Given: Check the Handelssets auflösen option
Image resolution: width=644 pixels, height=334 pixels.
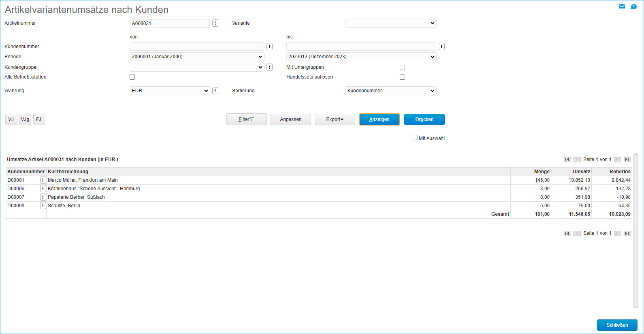Looking at the screenshot, I should pyautogui.click(x=402, y=77).
